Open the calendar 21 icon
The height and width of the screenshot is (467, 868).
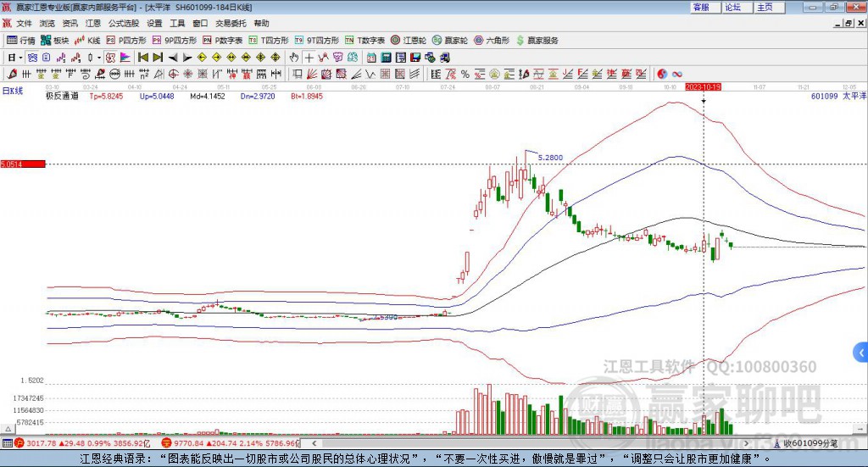[x=371, y=58]
